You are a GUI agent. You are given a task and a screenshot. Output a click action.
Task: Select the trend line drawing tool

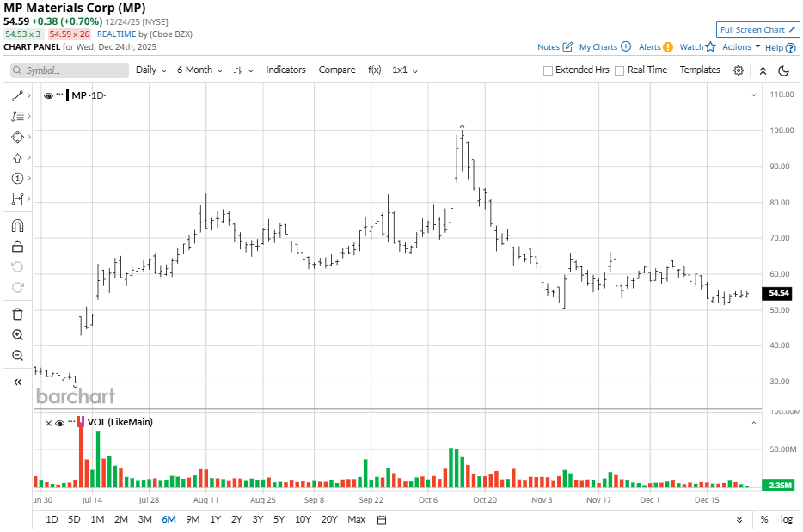coord(17,95)
